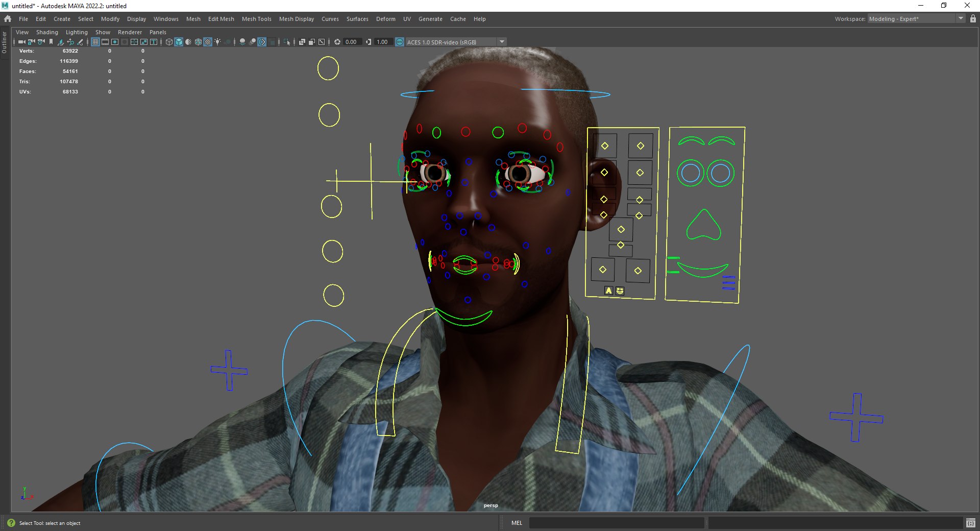Select smooth shade all cube icon

pyautogui.click(x=179, y=42)
